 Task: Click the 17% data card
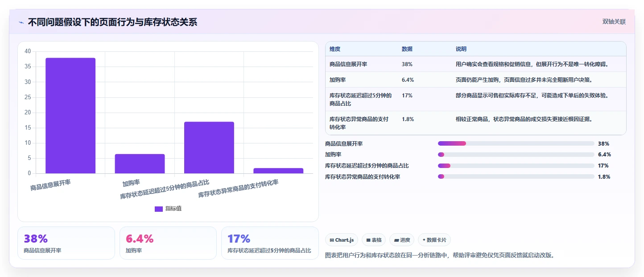(x=270, y=243)
